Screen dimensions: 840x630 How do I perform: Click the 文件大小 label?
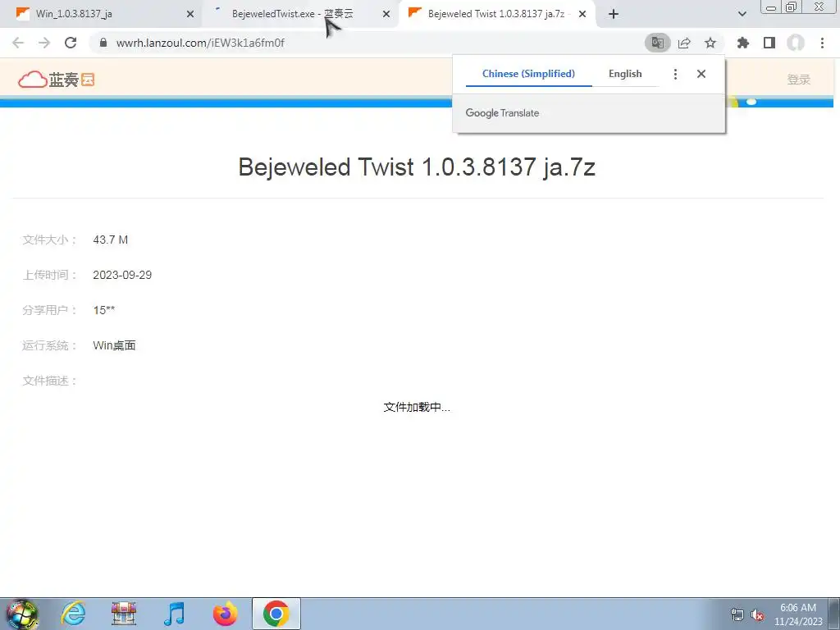click(49, 240)
